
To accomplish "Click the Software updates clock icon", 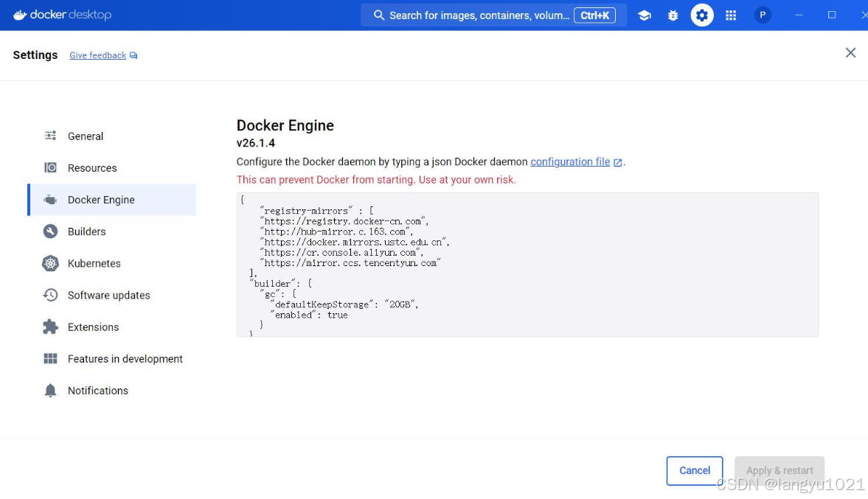I will 50,295.
